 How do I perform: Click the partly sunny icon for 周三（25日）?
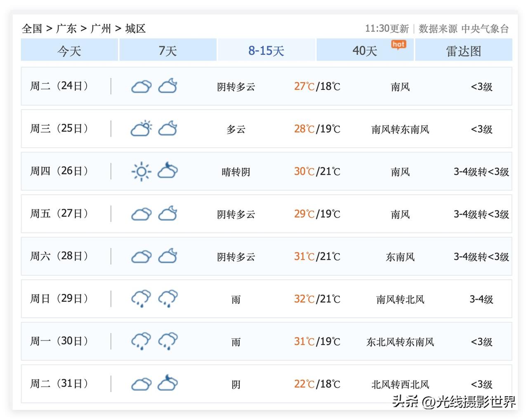tap(141, 129)
